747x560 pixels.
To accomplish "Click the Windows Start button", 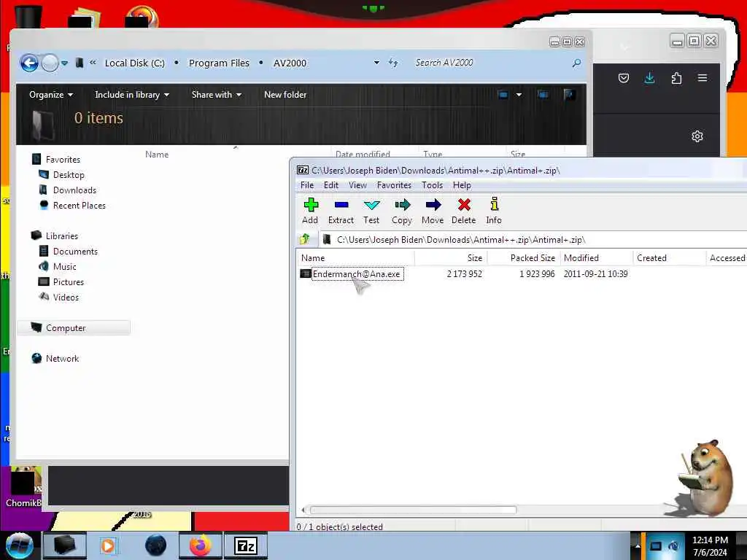I will pyautogui.click(x=20, y=546).
